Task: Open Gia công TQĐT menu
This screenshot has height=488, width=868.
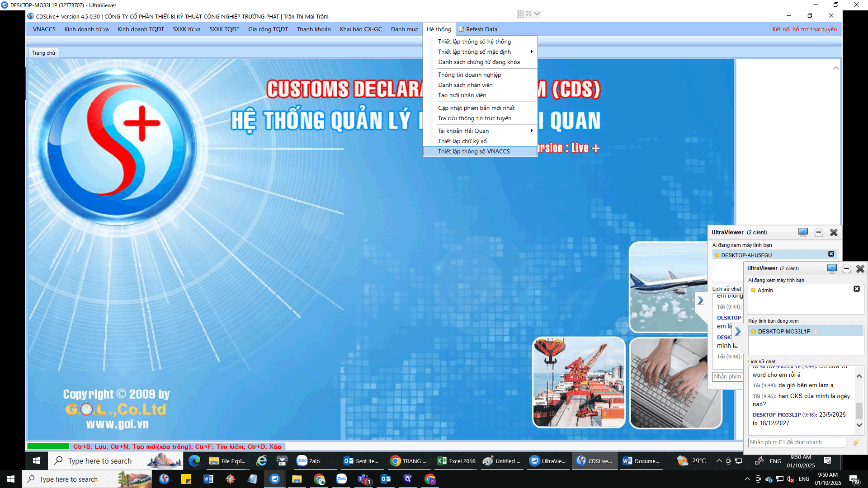Action: pyautogui.click(x=268, y=29)
